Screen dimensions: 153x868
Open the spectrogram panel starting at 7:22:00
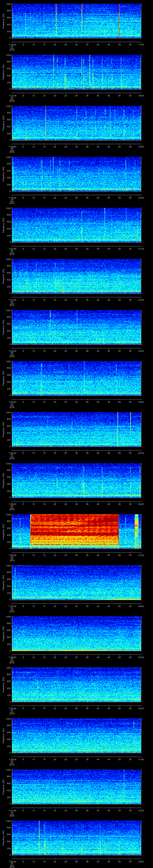(x=77, y=327)
